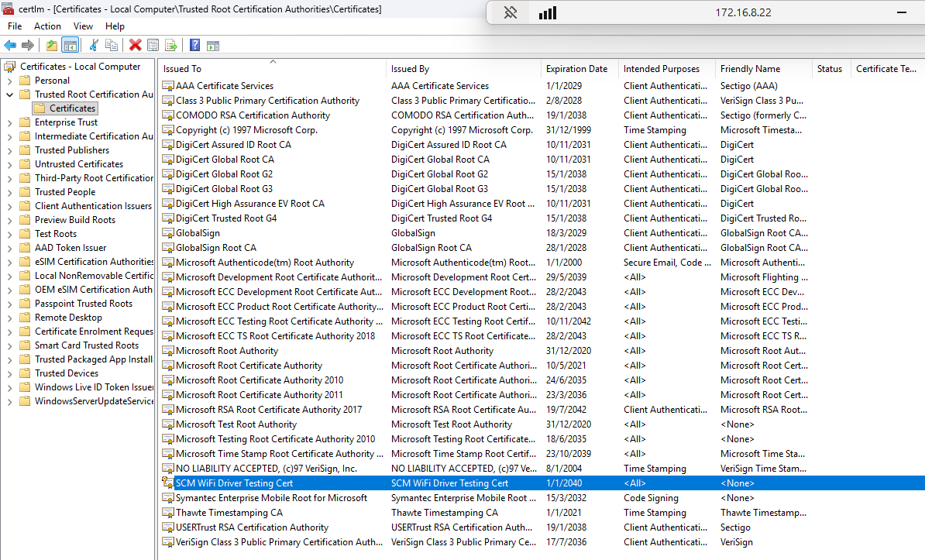
Task: Open the Help menu
Action: coord(115,26)
